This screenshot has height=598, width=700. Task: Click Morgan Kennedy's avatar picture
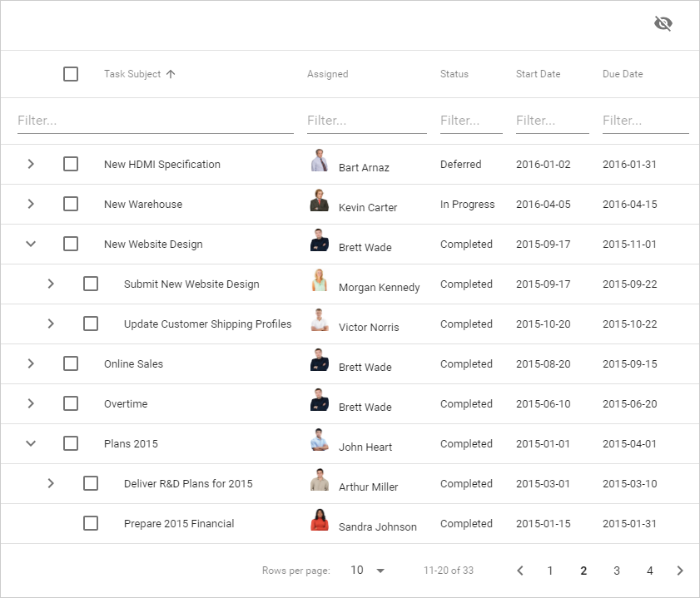pos(320,280)
